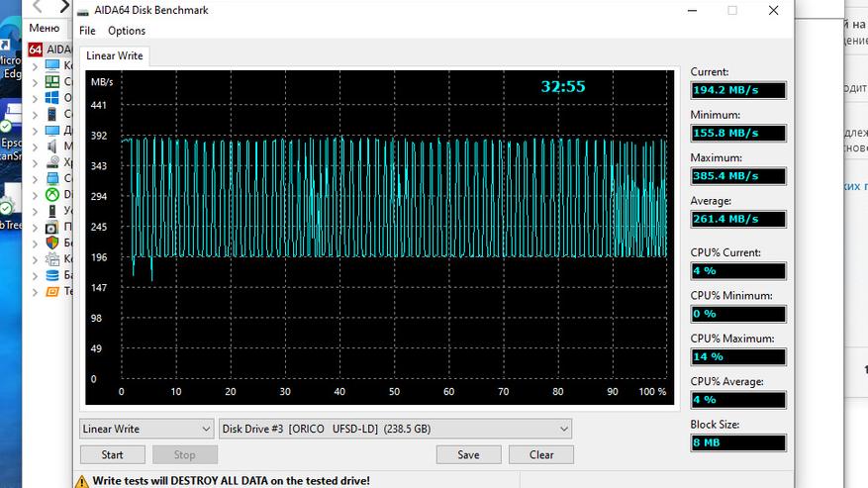This screenshot has width=868, height=488.
Task: Click the forward navigation arrow in AIDA64
Action: [x=64, y=6]
